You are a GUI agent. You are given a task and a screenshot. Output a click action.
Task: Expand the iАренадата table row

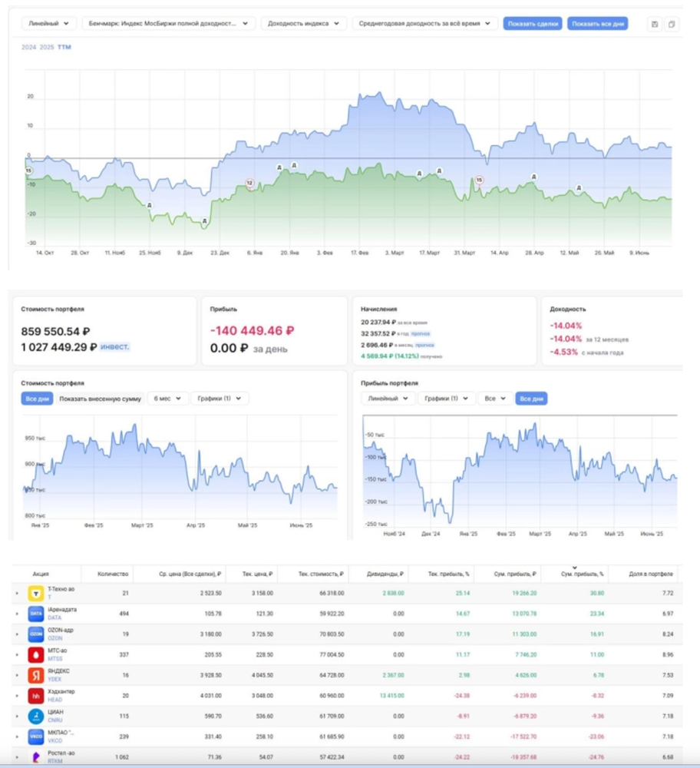click(17, 614)
